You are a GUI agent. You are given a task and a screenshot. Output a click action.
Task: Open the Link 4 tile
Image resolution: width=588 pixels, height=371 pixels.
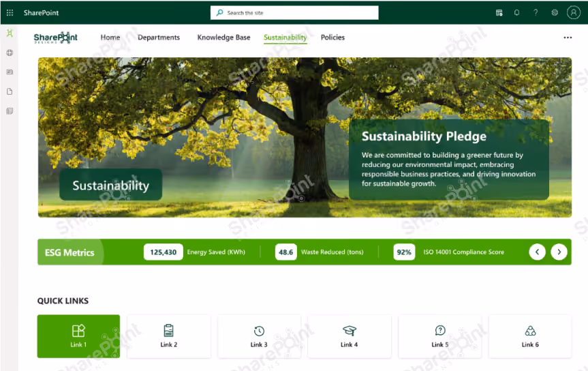(349, 336)
